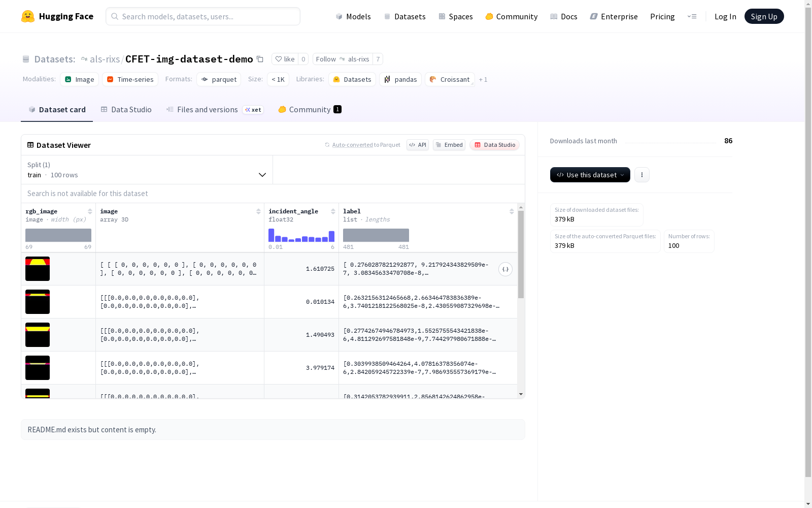
Task: Go to Datasets in top navigation
Action: [x=404, y=16]
